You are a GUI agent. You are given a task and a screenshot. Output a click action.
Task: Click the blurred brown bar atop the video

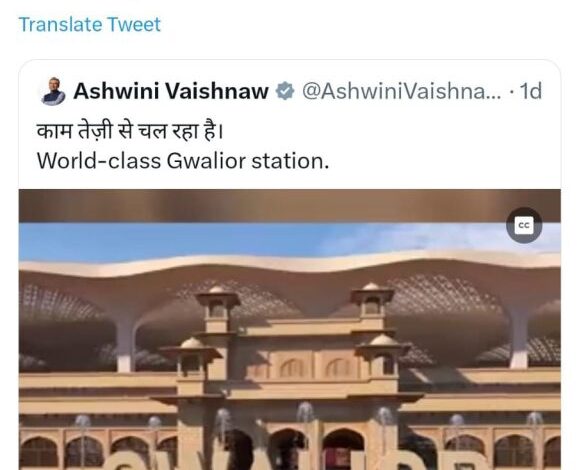(x=290, y=206)
